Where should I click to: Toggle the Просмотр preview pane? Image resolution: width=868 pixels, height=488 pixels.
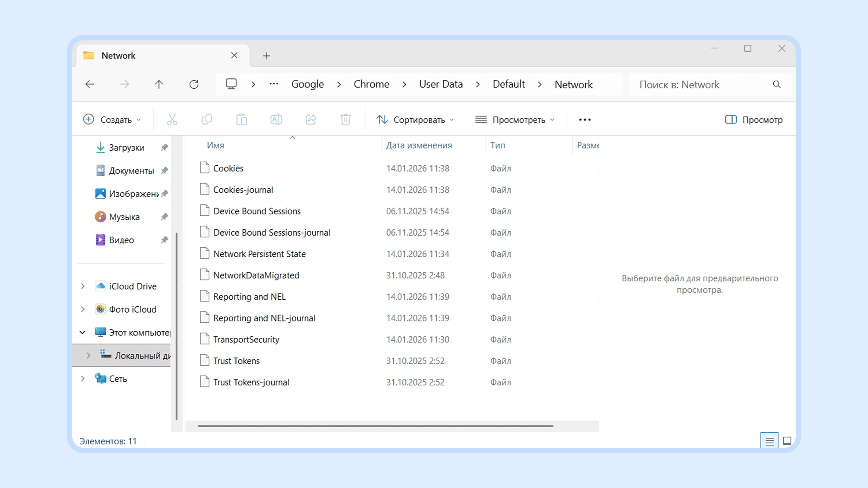coord(753,120)
